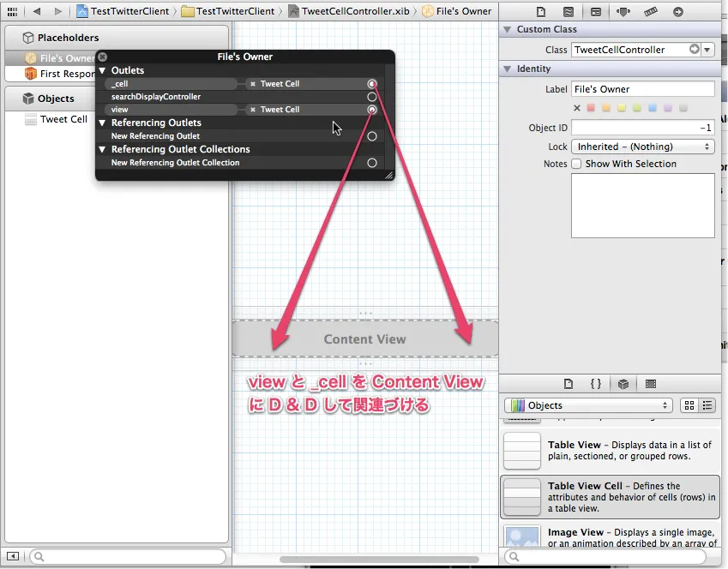This screenshot has width=728, height=569.
Task: Show the Media library filmstrip icon
Action: tap(651, 384)
